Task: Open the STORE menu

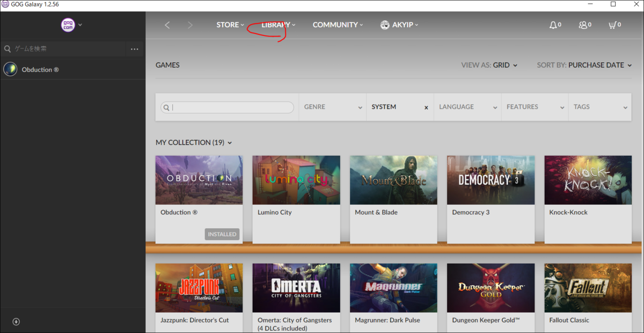Action: point(230,25)
